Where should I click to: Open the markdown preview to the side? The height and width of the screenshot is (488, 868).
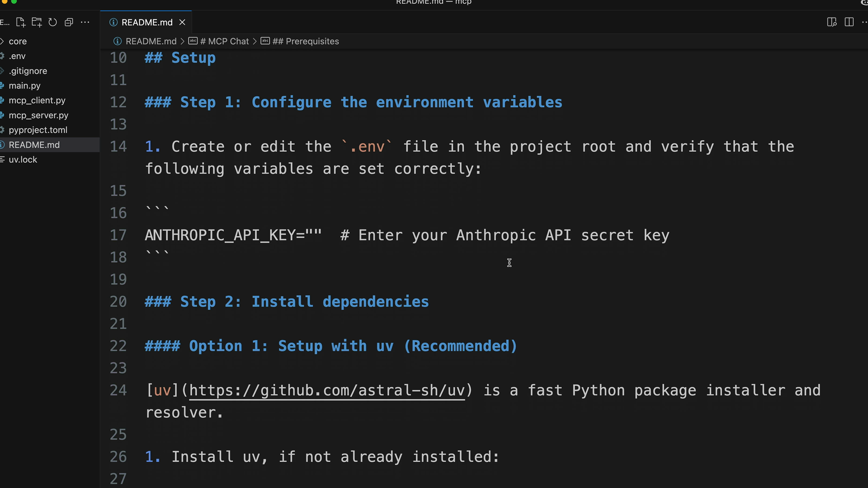click(x=832, y=22)
